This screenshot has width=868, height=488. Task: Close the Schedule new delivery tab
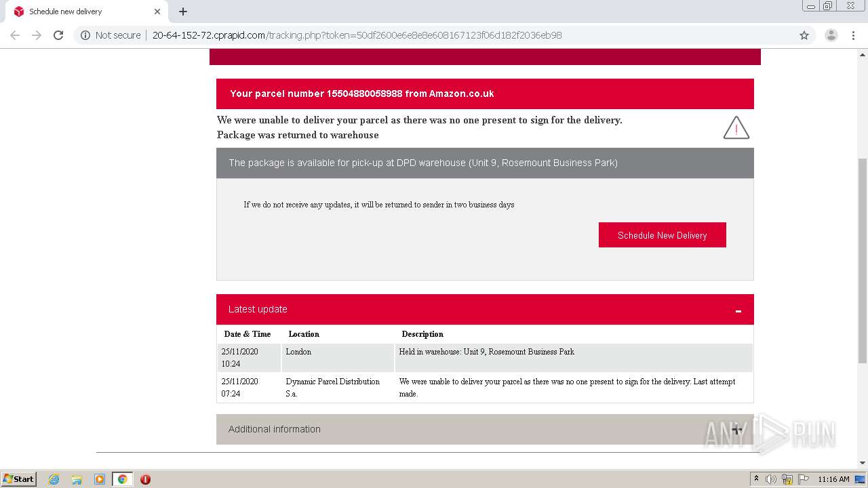157,12
